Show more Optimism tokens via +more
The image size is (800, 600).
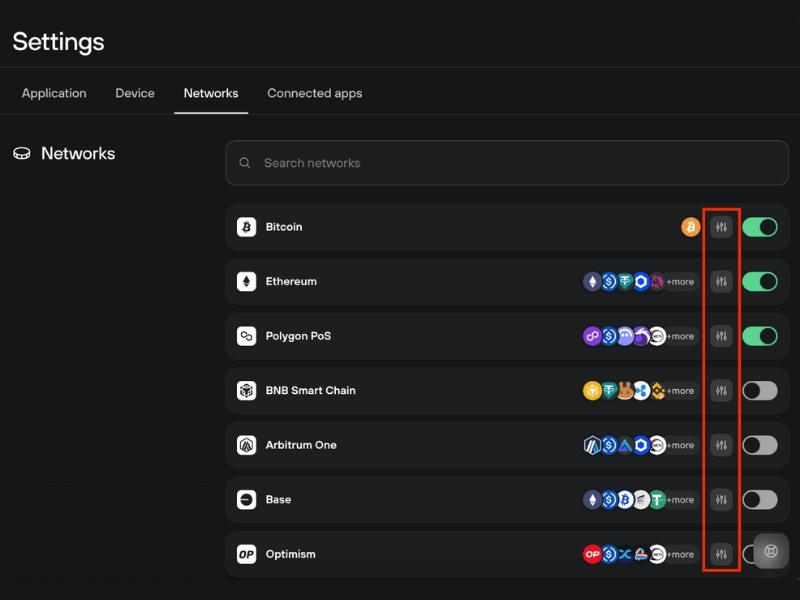tap(680, 555)
